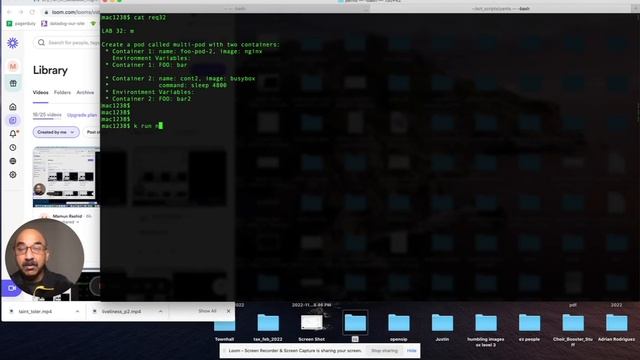
Task: Open downloaded file liveliness_p2.mp4
Action: point(121,311)
